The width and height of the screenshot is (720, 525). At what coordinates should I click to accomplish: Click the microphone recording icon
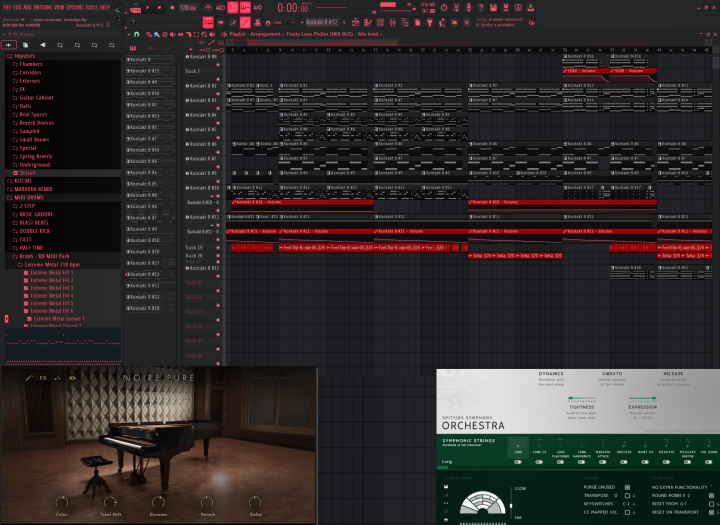(468, 7)
